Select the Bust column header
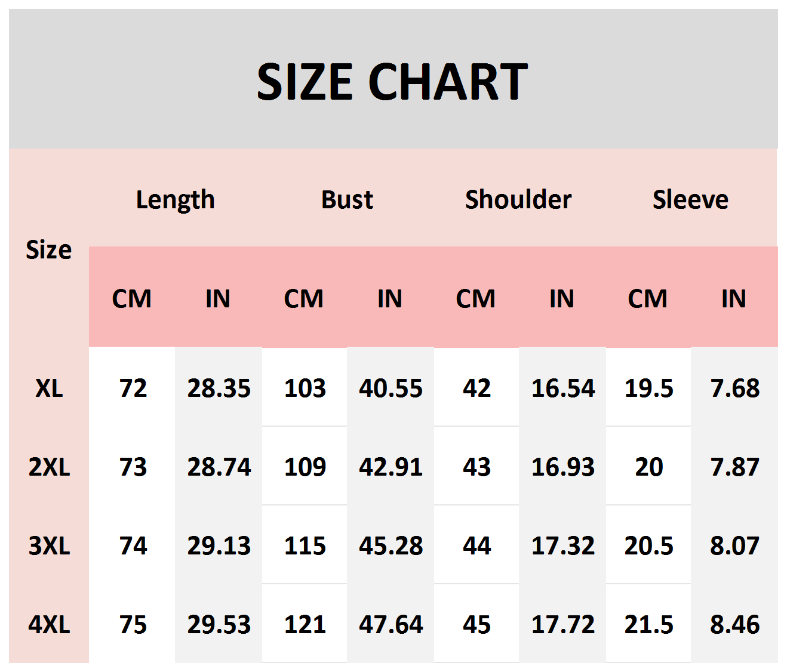This screenshot has height=672, width=787. click(347, 199)
